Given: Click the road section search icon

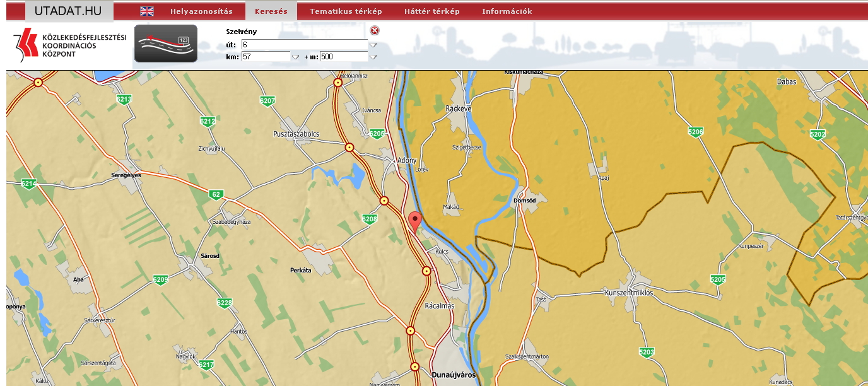Looking at the screenshot, I should coord(165,44).
